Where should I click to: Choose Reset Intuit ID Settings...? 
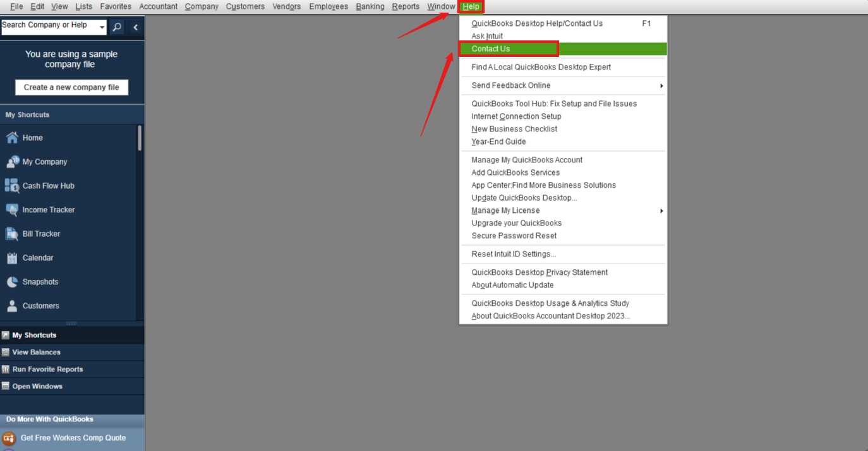pyautogui.click(x=563, y=254)
